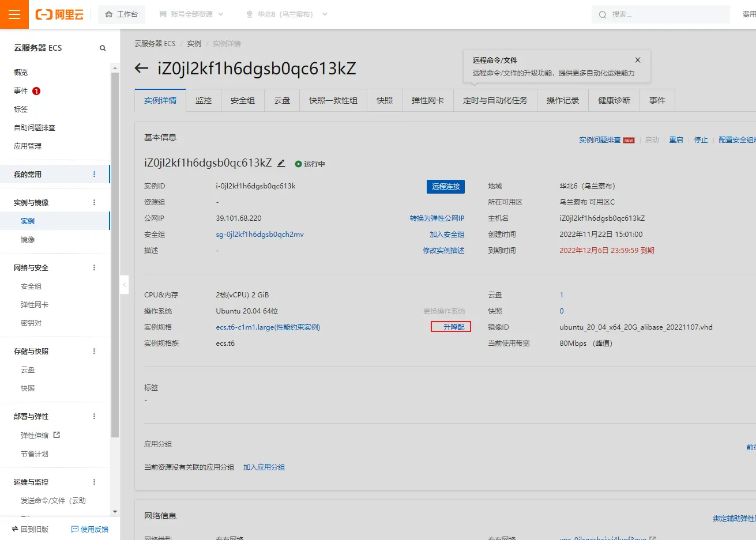The width and height of the screenshot is (756, 540).
Task: Click the search icon in ECS sidebar
Action: point(103,48)
